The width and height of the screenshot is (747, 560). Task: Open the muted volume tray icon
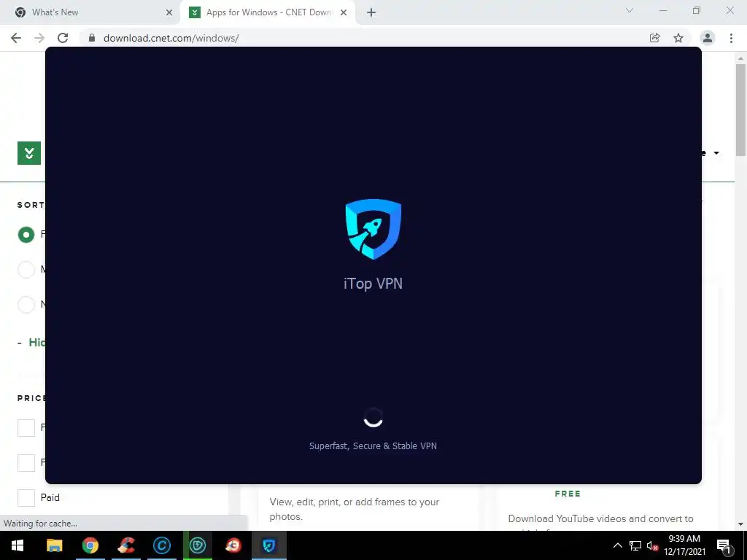(652, 546)
